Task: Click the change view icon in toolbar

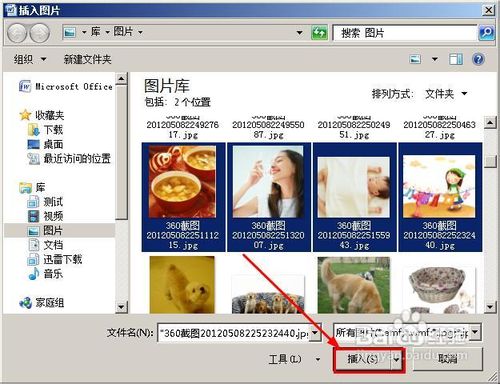Action: coord(415,59)
